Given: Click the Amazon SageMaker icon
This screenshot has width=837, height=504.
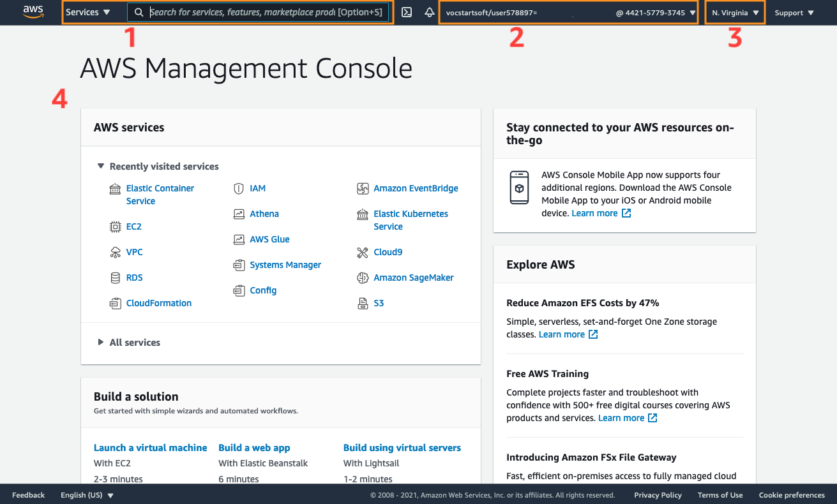Looking at the screenshot, I should pyautogui.click(x=363, y=278).
